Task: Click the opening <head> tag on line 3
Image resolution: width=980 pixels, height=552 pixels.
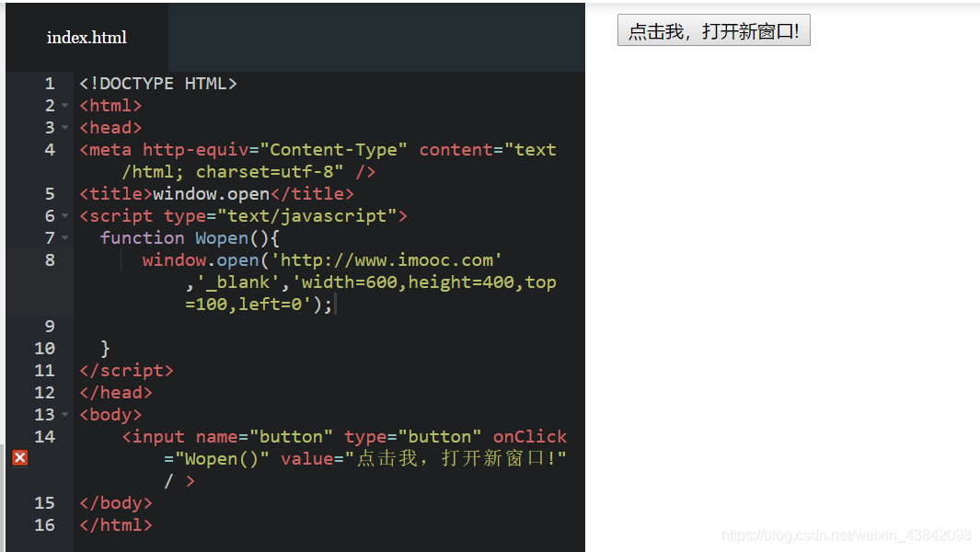Action: click(110, 128)
